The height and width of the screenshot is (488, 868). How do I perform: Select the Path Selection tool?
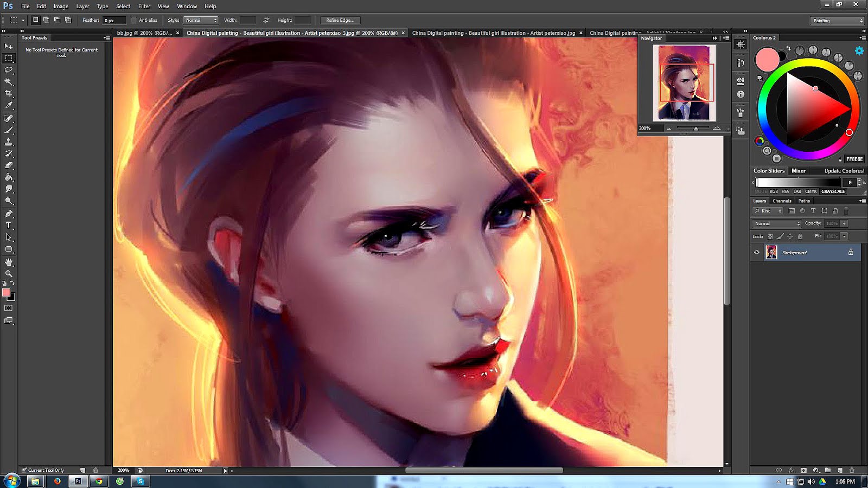coord(9,237)
